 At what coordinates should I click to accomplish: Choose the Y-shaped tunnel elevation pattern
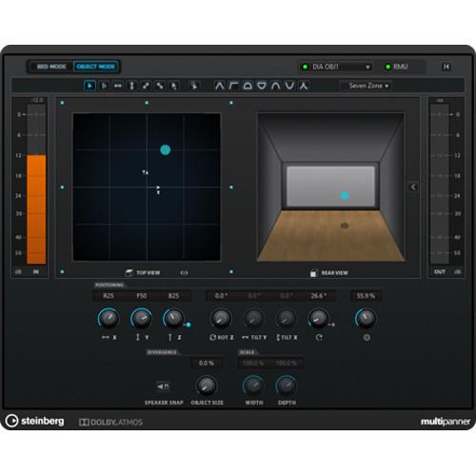click(x=304, y=86)
